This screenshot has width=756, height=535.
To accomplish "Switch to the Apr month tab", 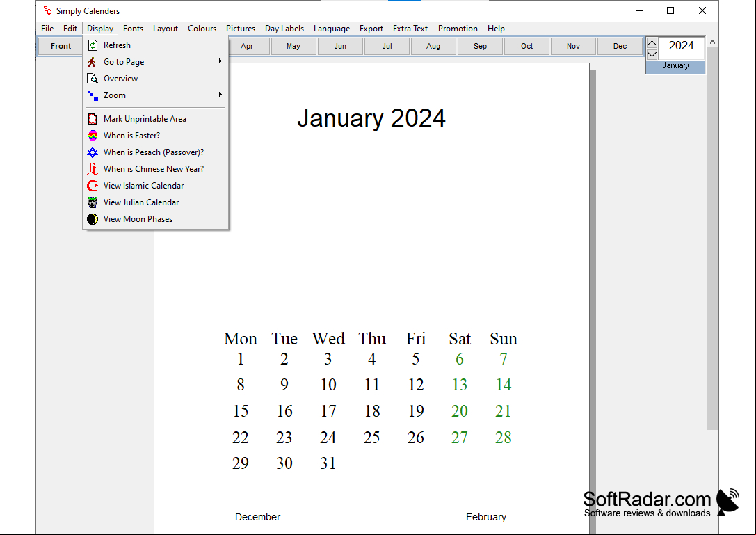I will pos(247,47).
